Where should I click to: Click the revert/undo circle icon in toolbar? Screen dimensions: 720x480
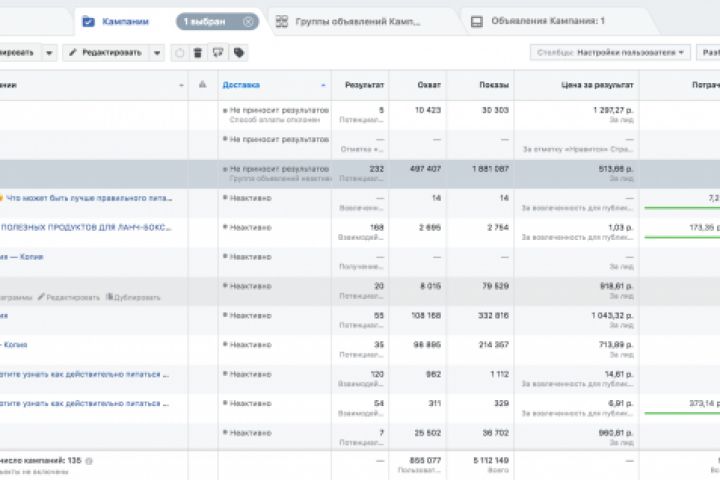tap(180, 53)
